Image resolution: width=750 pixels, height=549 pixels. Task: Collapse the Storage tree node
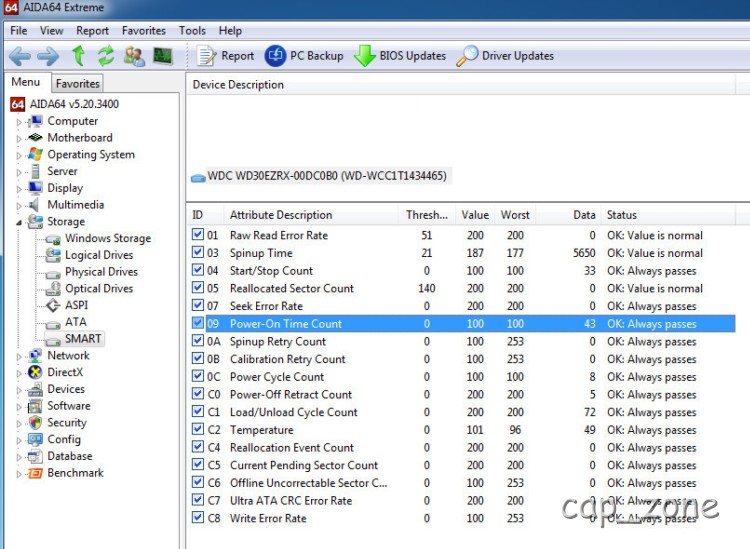click(x=19, y=222)
